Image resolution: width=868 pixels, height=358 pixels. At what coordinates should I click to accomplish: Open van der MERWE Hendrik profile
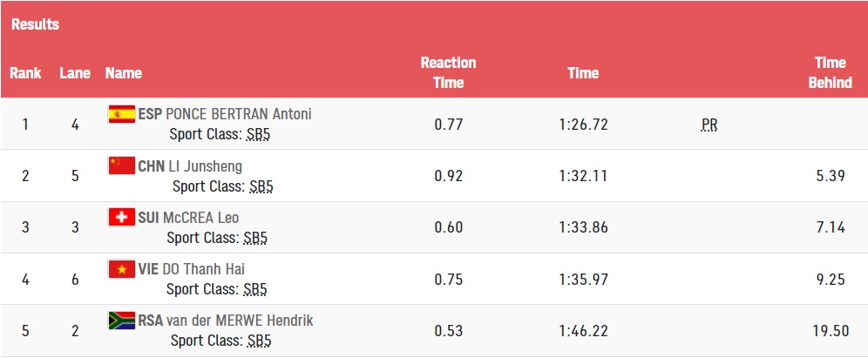click(x=240, y=321)
